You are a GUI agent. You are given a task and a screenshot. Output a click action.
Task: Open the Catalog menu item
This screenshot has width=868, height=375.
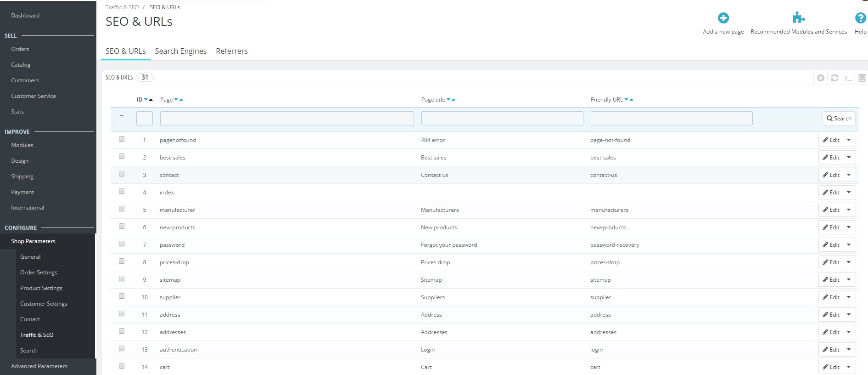pos(21,65)
